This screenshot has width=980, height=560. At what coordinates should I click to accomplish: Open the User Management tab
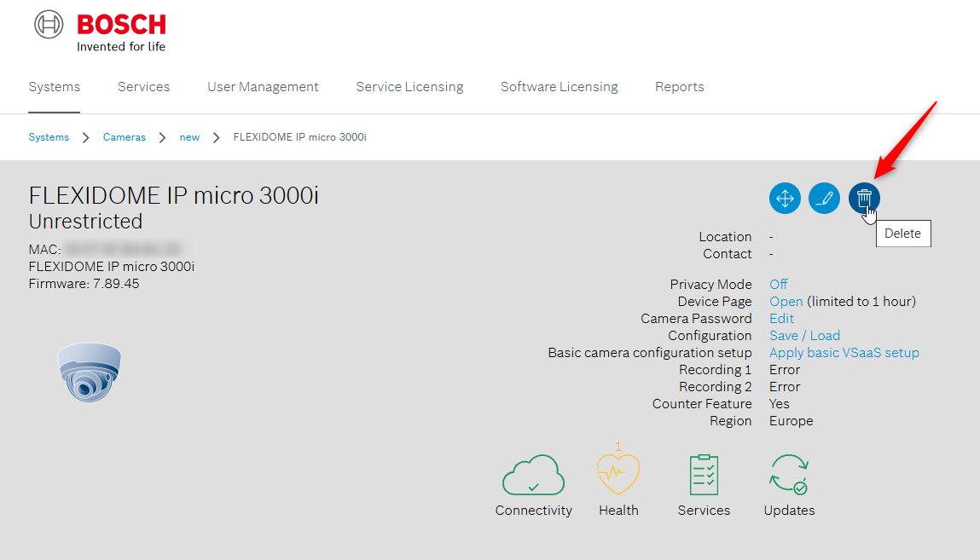263,87
